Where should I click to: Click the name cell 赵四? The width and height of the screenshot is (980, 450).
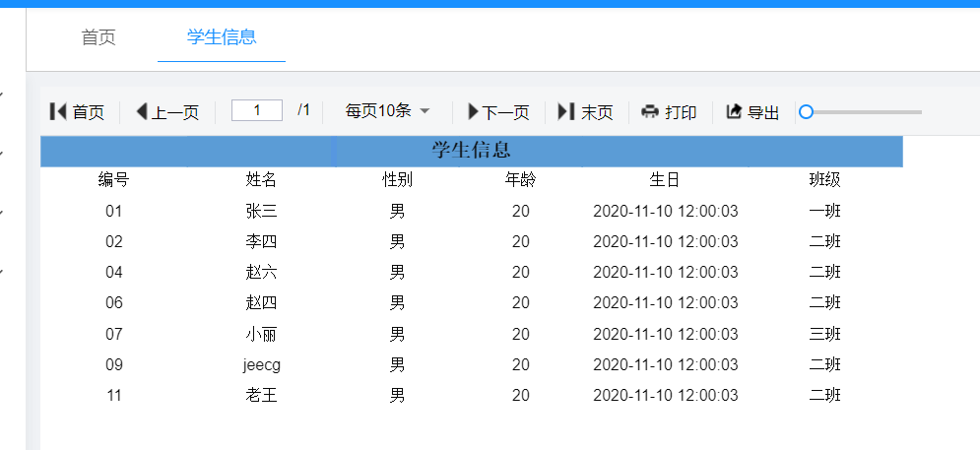point(261,302)
